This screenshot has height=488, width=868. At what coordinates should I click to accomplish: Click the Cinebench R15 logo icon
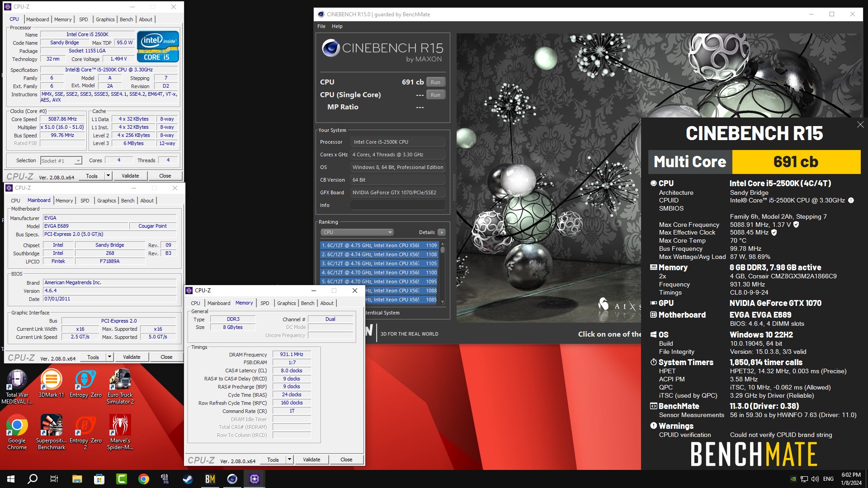click(x=331, y=48)
